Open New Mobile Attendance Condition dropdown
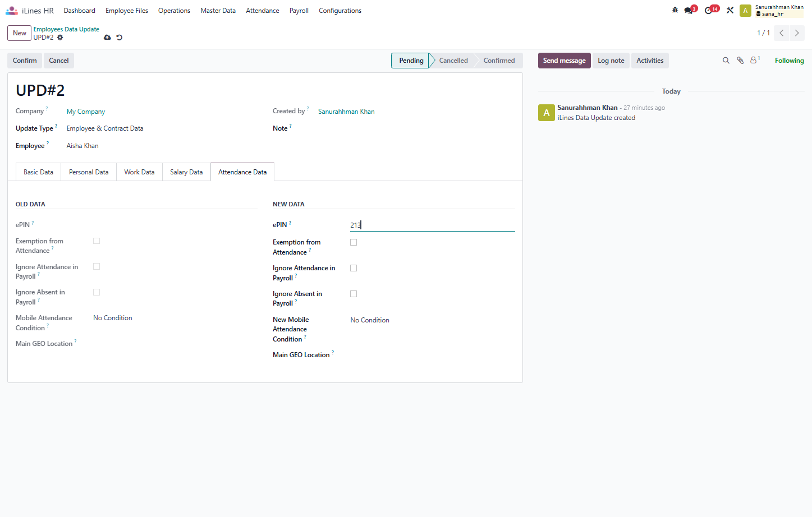 point(432,320)
